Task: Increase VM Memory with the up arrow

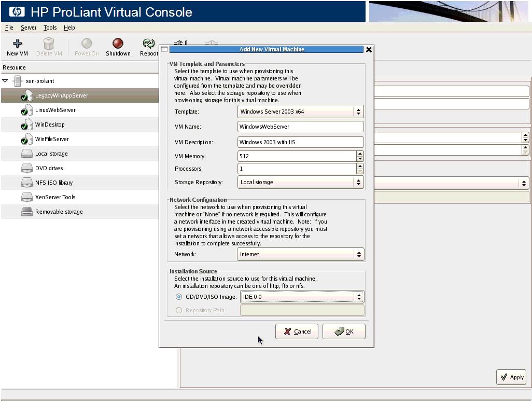Action: (360, 154)
